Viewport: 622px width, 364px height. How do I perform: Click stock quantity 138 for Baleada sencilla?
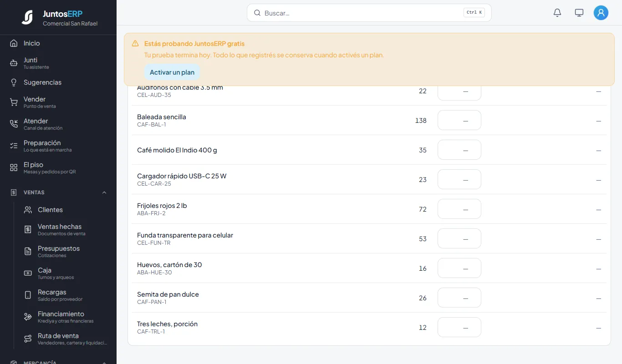[x=421, y=121]
